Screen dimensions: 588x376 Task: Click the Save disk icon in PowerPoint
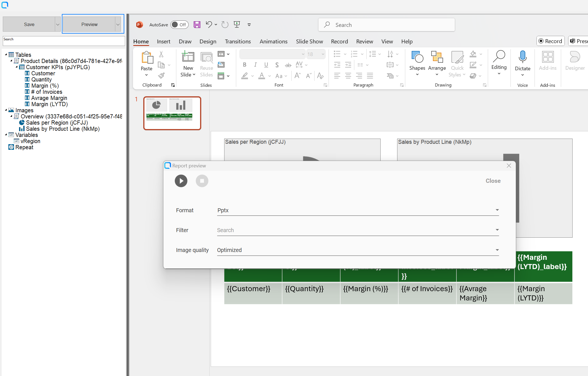[x=197, y=25]
